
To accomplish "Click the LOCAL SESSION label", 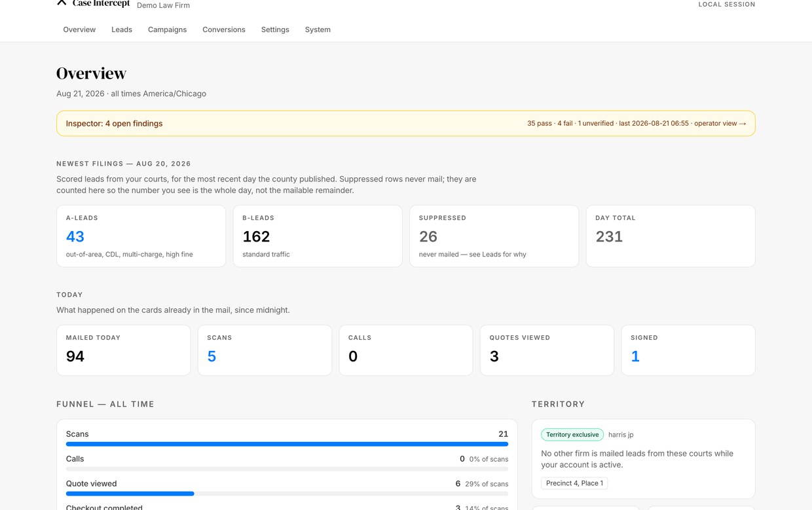I will (727, 4).
